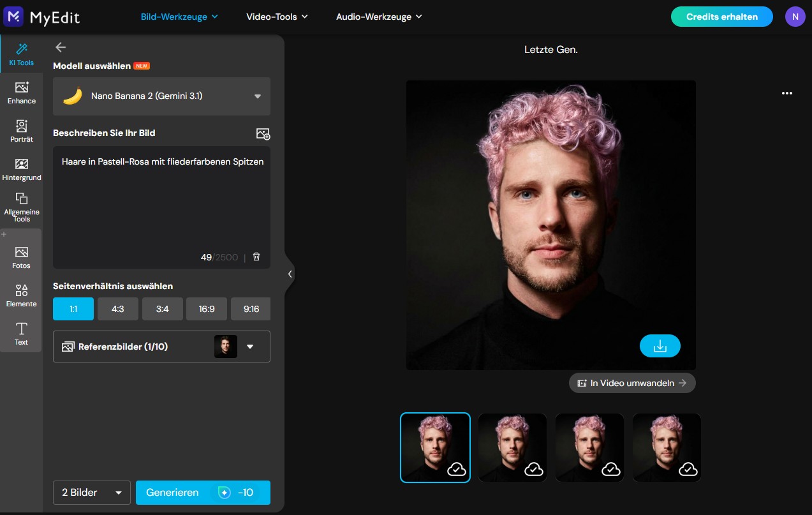Select the 3:4 aspect ratio
Viewport: 812px width, 515px height.
(162, 308)
